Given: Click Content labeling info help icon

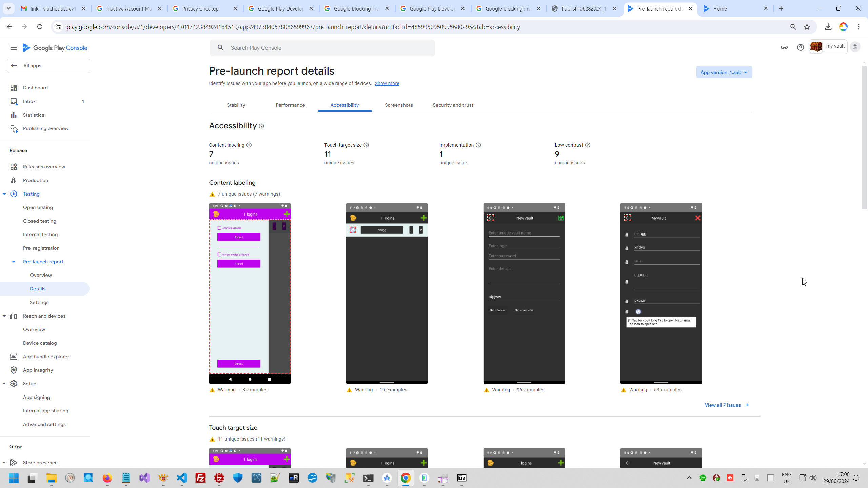Looking at the screenshot, I should point(249,145).
